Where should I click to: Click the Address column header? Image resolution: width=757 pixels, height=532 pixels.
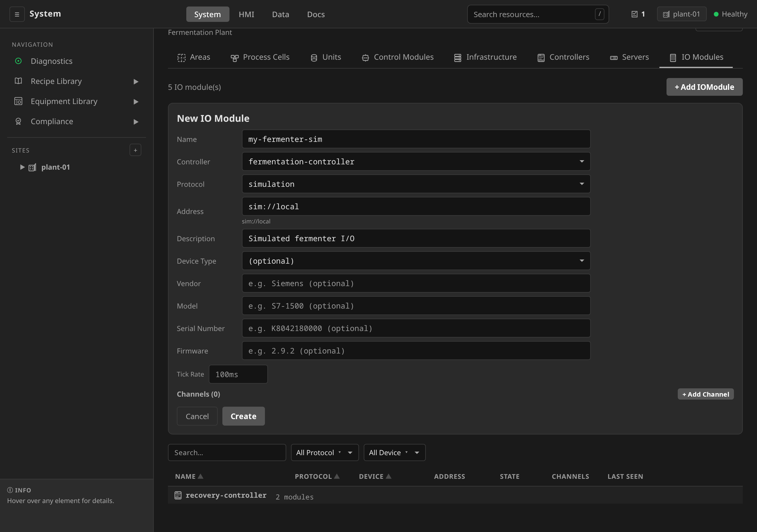tap(449, 476)
